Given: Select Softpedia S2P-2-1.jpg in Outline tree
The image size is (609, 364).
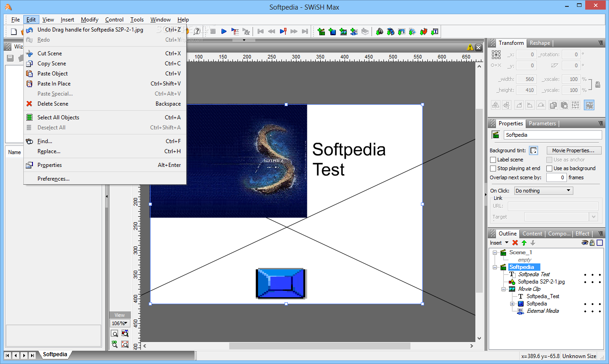Looking at the screenshot, I should pyautogui.click(x=541, y=282).
